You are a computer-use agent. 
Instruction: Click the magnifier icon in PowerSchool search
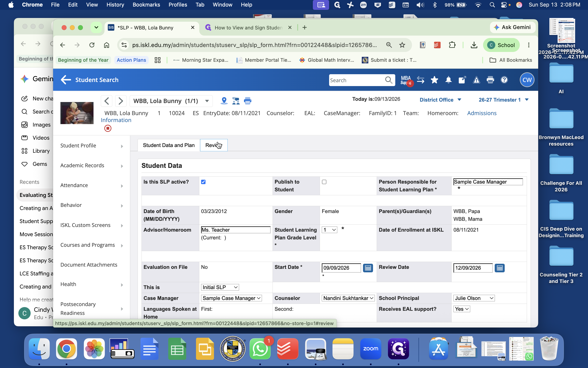pos(389,80)
